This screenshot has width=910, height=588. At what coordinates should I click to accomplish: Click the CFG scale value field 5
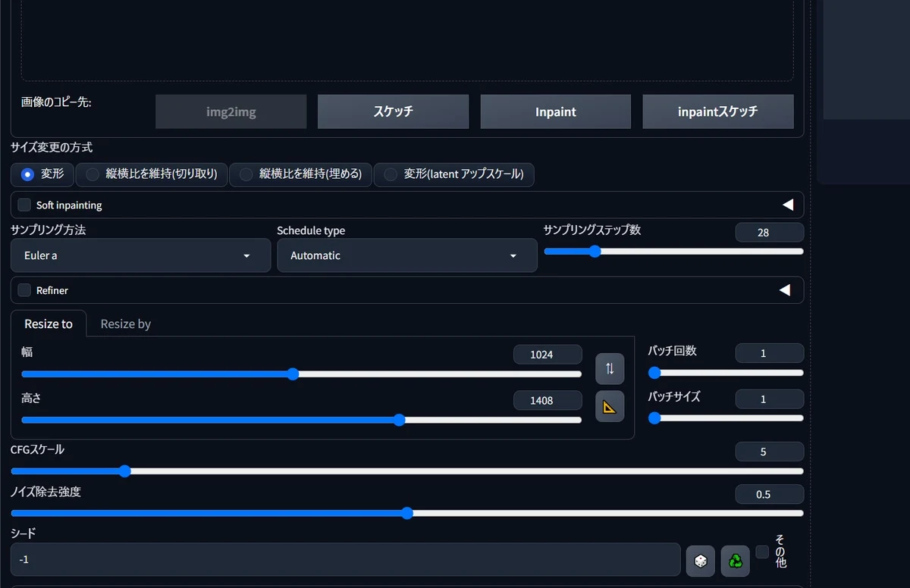click(770, 452)
